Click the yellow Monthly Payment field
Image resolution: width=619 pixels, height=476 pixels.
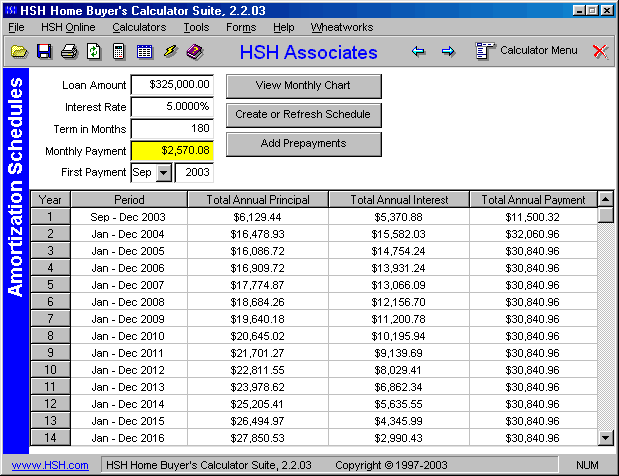point(172,151)
